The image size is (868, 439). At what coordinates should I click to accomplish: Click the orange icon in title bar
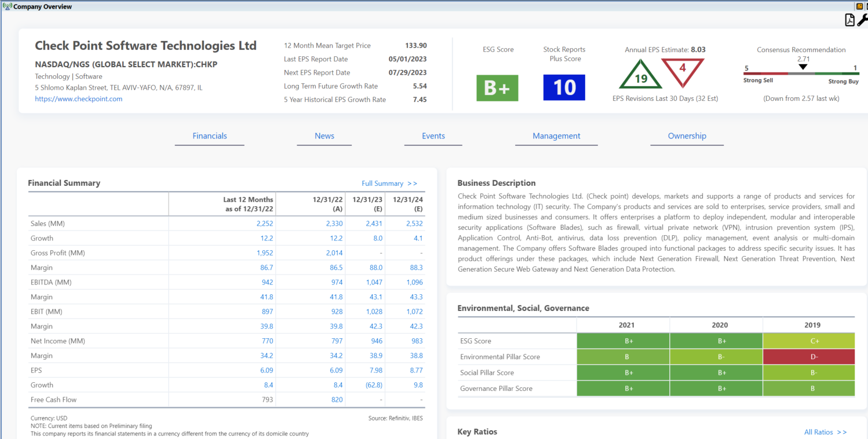click(859, 6)
